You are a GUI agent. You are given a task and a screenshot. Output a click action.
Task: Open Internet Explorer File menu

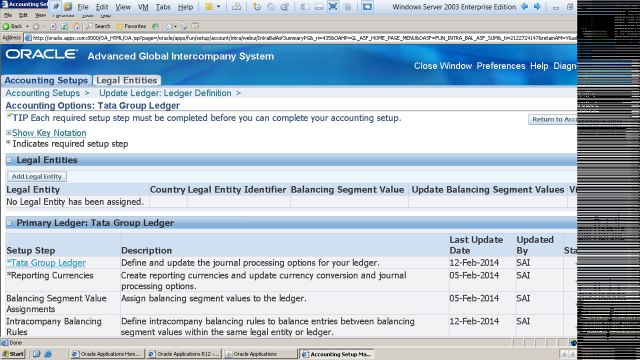8,15
